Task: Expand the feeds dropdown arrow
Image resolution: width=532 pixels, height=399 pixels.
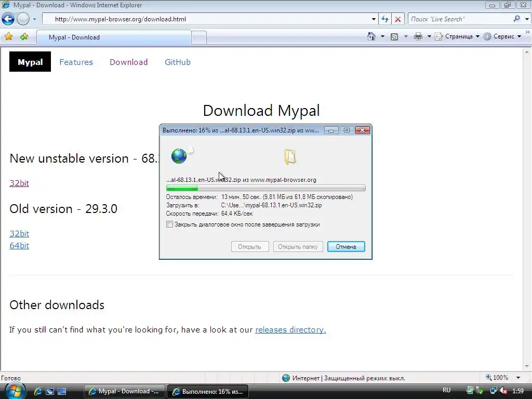Action: click(406, 36)
